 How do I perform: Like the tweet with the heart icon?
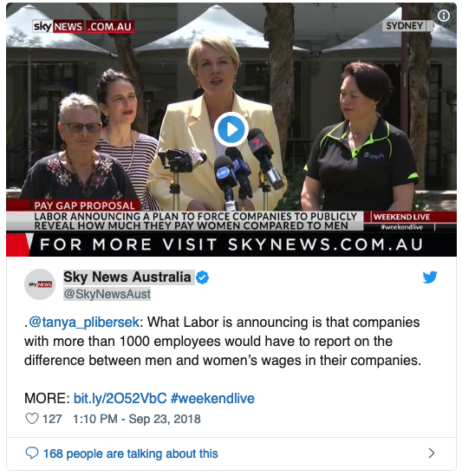[31, 419]
